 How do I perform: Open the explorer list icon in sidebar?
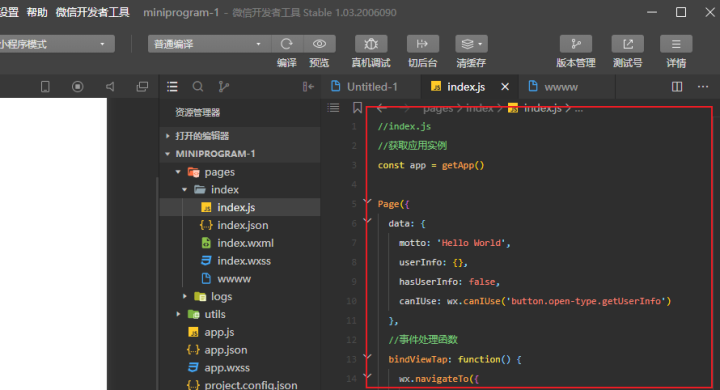pyautogui.click(x=172, y=86)
